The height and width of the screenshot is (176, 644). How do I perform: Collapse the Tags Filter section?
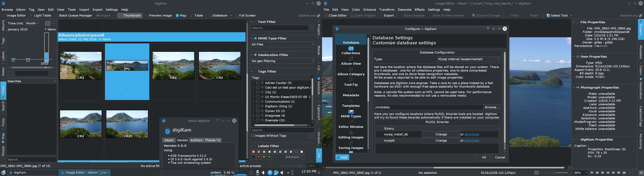[x=252, y=72]
